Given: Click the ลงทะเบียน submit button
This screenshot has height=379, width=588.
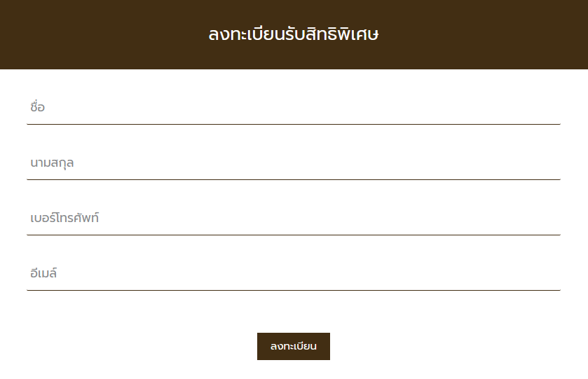Looking at the screenshot, I should [x=293, y=346].
